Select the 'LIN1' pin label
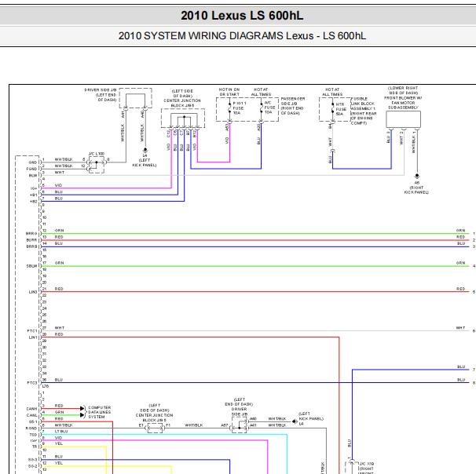 pos(33,337)
